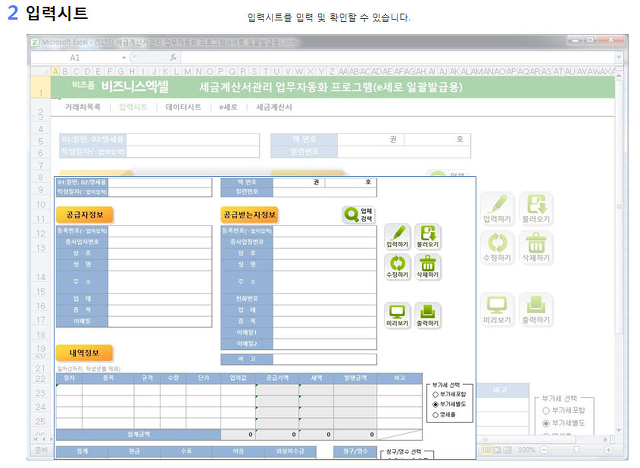Expand the formula bar
This screenshot has width=640, height=468.
pyautogui.click(x=619, y=58)
